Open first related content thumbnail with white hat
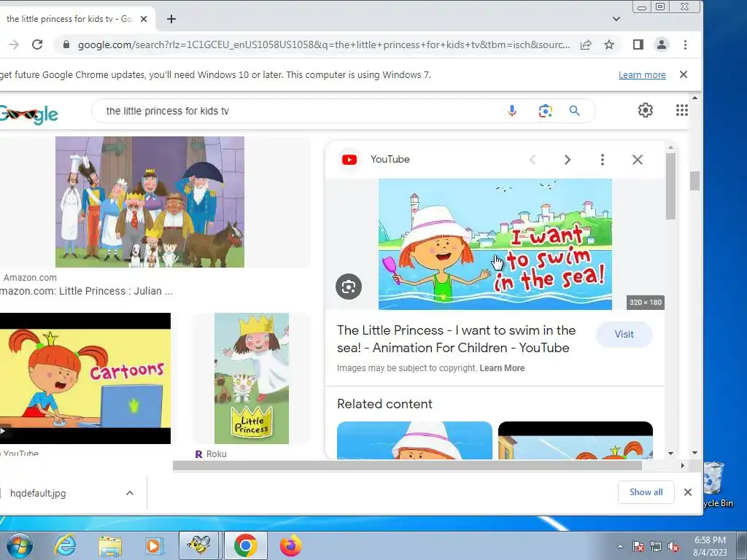Viewport: 747px width, 560px height. pyautogui.click(x=414, y=440)
